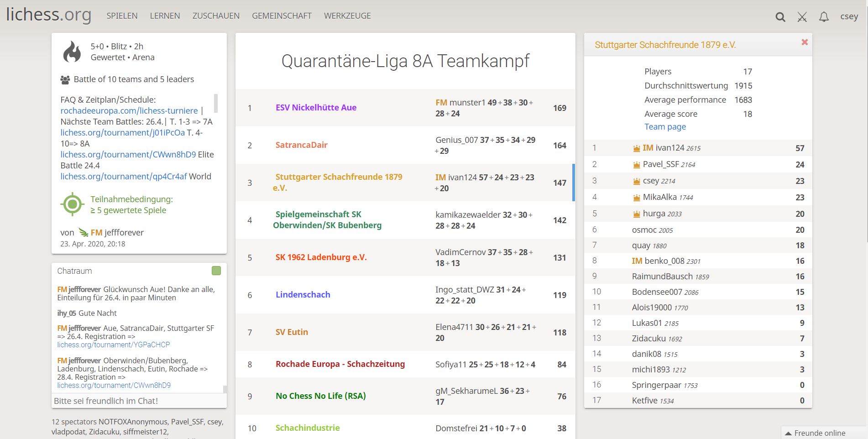Image resolution: width=868 pixels, height=439 pixels.
Task: Open player Lukas01 in team list
Action: (x=655, y=323)
